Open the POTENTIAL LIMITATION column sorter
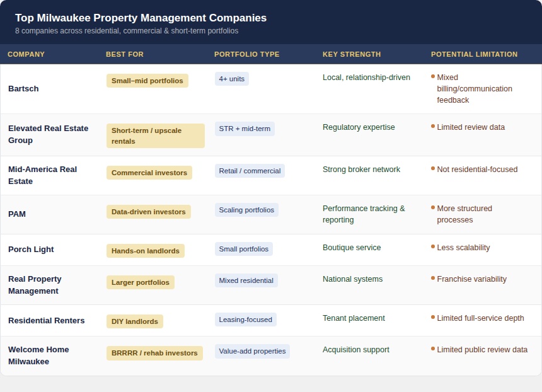The image size is (542, 392). 474,54
